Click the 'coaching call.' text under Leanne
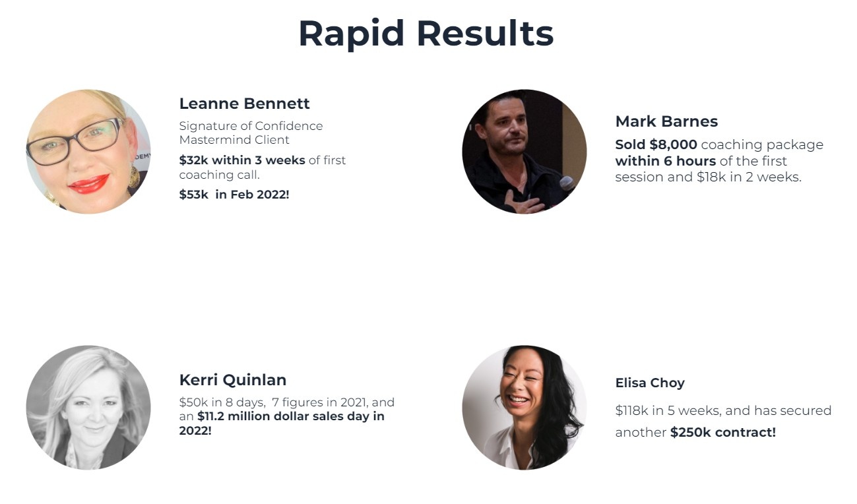 tap(220, 175)
